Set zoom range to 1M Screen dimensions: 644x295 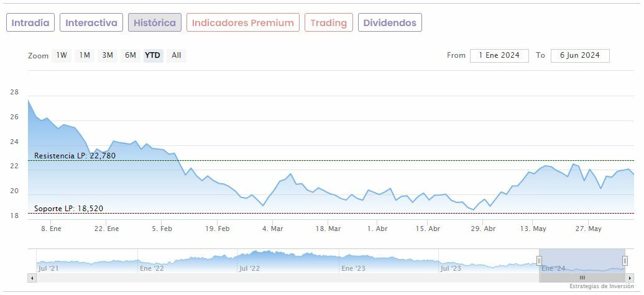pos(85,55)
